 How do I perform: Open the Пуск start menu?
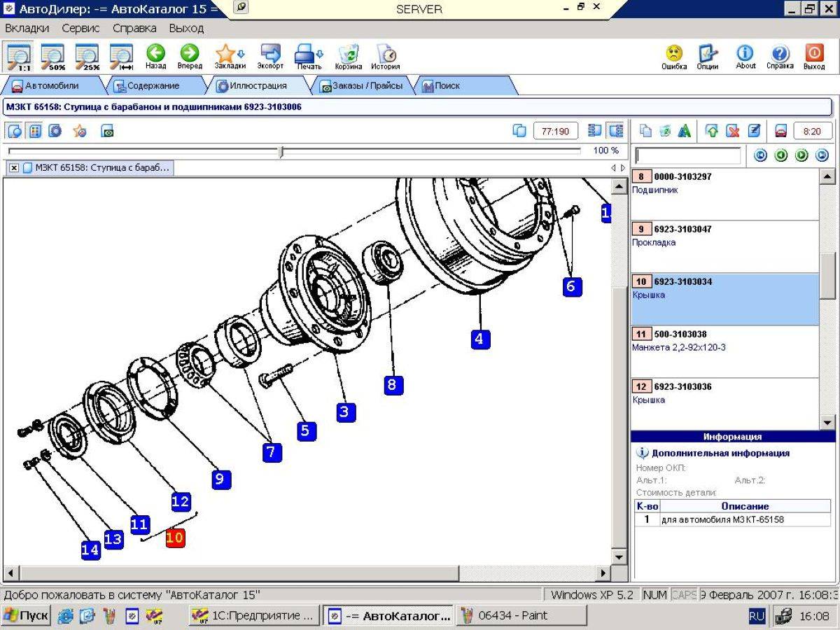tap(26, 616)
